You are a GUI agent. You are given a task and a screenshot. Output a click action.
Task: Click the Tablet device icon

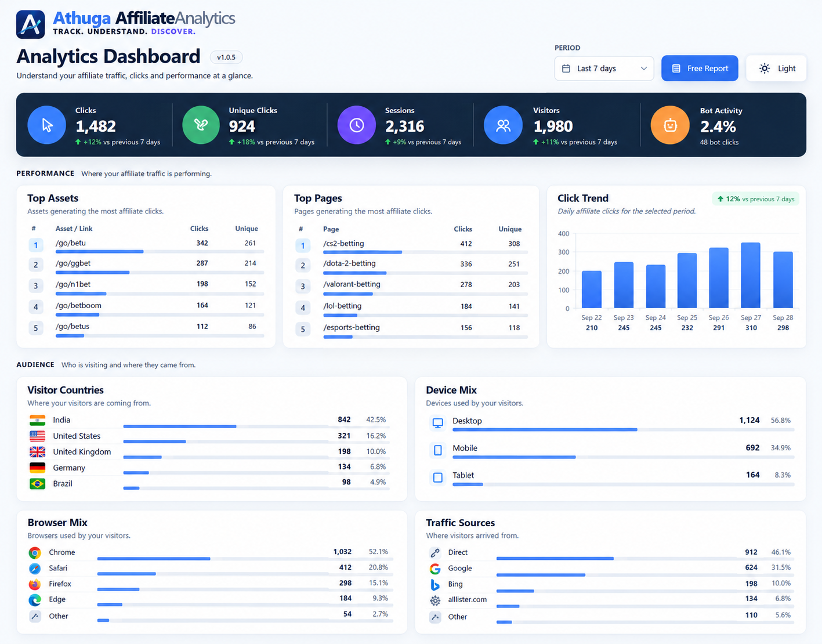tap(438, 477)
